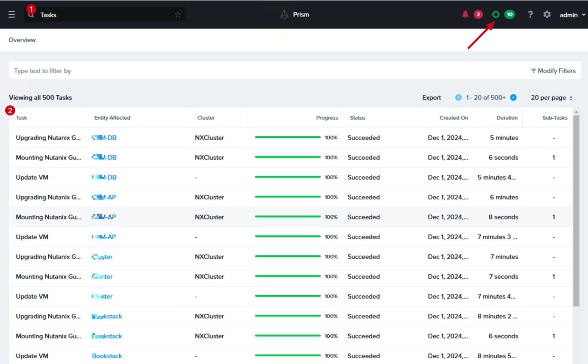Click '5 minutes 4...' duration cell
This screenshot has height=364, width=588.
pyautogui.click(x=497, y=177)
